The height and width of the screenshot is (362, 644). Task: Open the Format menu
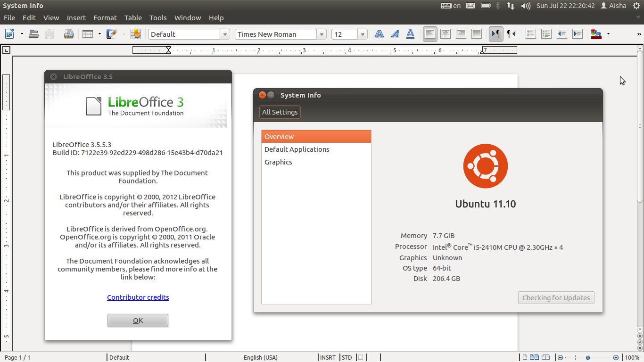[105, 18]
